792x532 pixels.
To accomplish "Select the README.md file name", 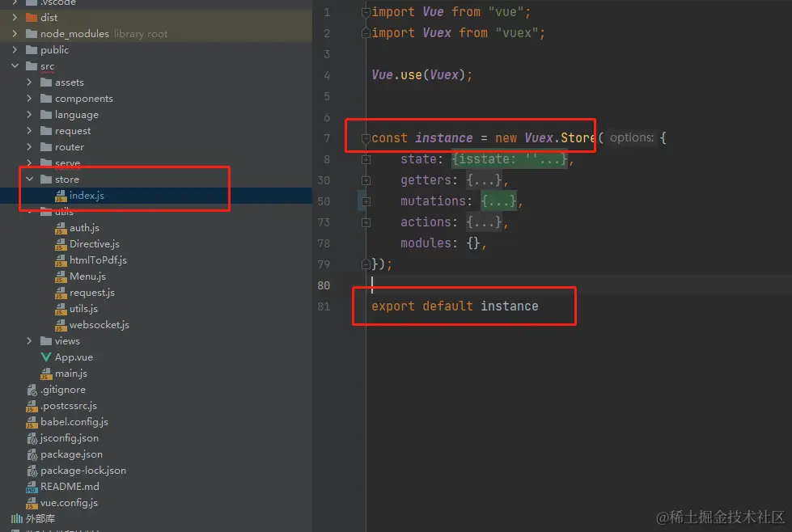I will 70,487.
